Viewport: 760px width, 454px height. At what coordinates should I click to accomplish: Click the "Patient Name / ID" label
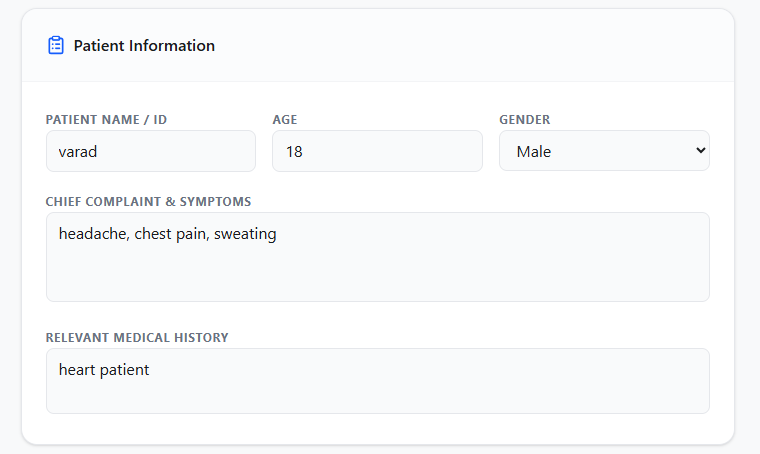(x=106, y=120)
